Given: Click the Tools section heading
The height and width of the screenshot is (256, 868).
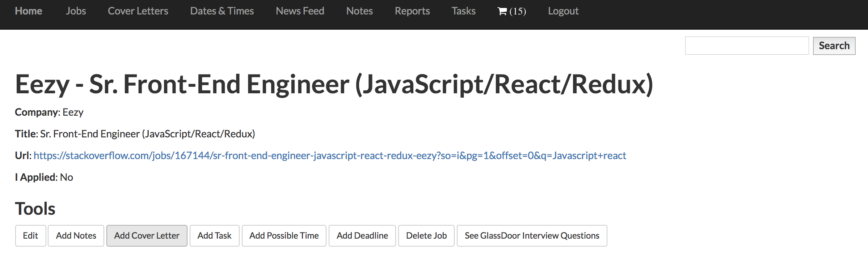Looking at the screenshot, I should coord(35,209).
